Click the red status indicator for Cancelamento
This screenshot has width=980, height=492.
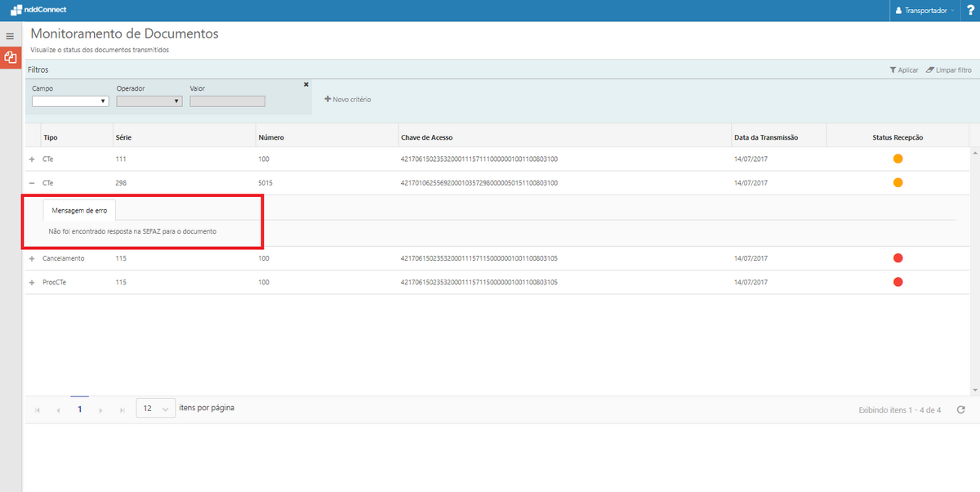[x=898, y=258]
